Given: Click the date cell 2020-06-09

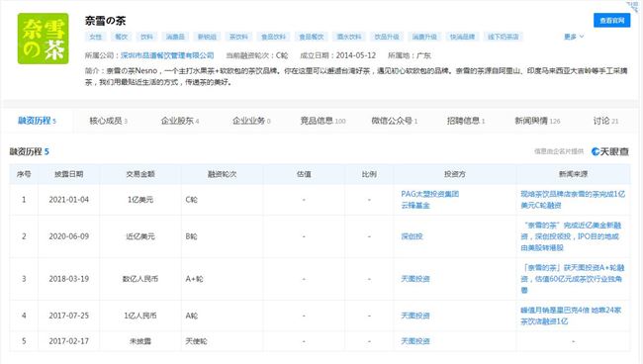Looking at the screenshot, I should click(69, 236).
